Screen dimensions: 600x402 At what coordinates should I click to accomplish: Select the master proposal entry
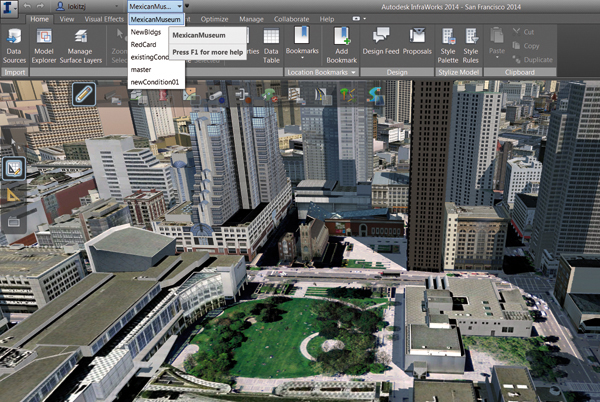(141, 70)
